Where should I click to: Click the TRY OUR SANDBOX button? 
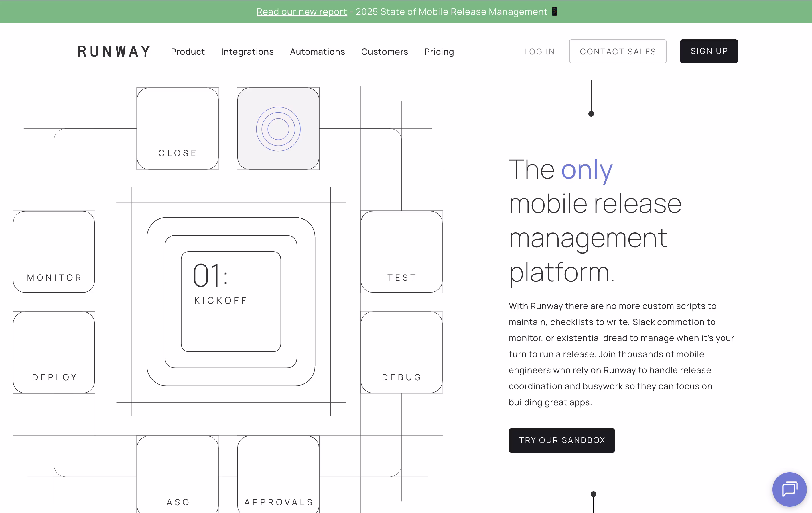[562, 440]
